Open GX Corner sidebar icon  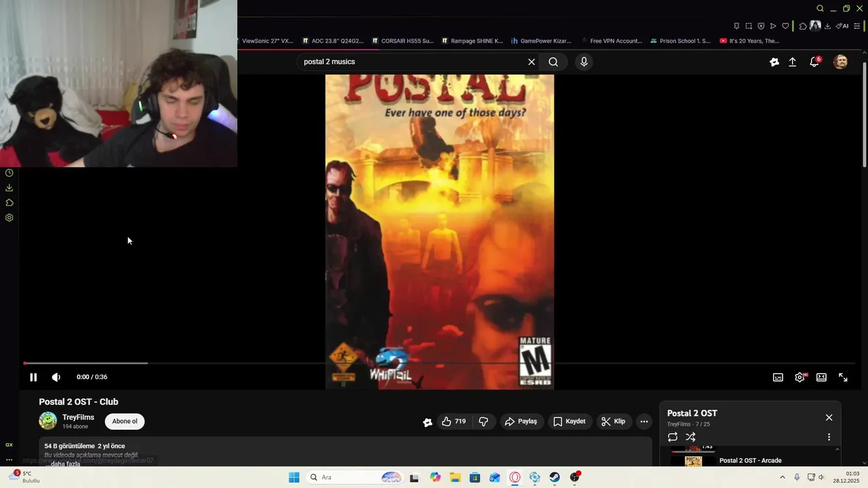tap(9, 445)
